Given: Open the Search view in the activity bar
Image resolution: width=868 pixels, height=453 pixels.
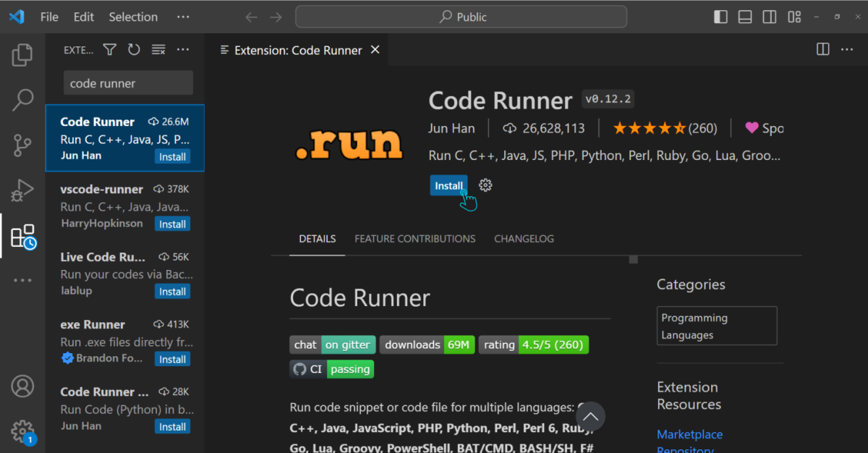Looking at the screenshot, I should coord(22,99).
